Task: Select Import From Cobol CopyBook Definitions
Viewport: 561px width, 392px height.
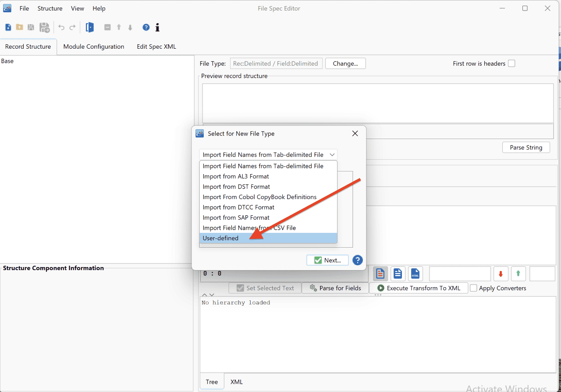Action: [268, 197]
